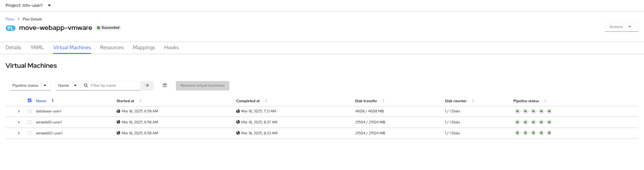Viewport: 644px width, 170px height.
Task: Go to Plans breadcrumb link
Action: click(10, 19)
